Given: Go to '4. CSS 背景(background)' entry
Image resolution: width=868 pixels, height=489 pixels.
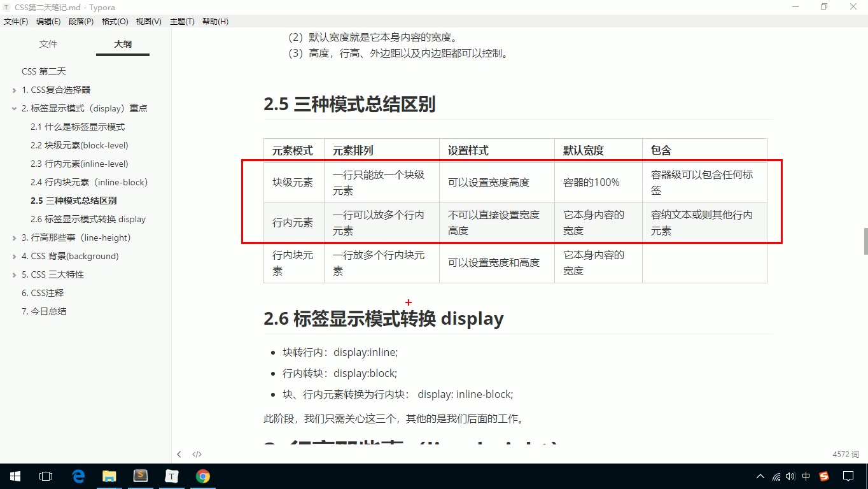Looking at the screenshot, I should 70,256.
